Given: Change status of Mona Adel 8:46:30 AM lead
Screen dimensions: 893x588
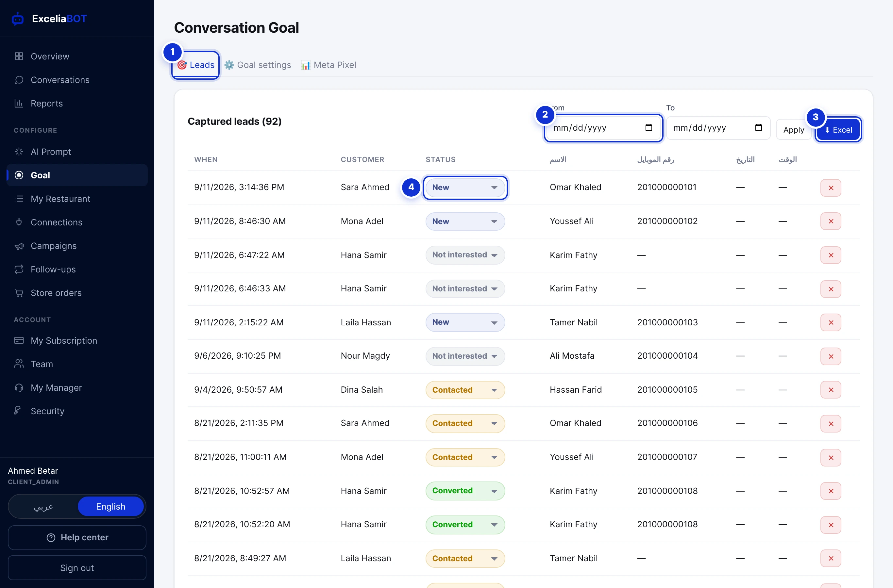Looking at the screenshot, I should point(465,221).
